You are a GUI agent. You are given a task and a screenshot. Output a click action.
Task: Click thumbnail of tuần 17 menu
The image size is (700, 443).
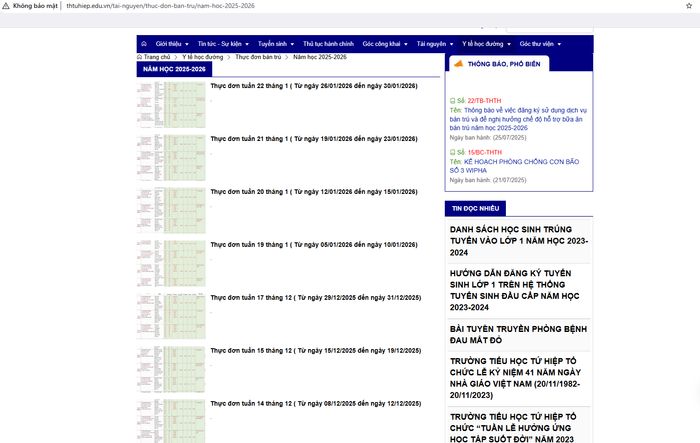[x=171, y=316]
